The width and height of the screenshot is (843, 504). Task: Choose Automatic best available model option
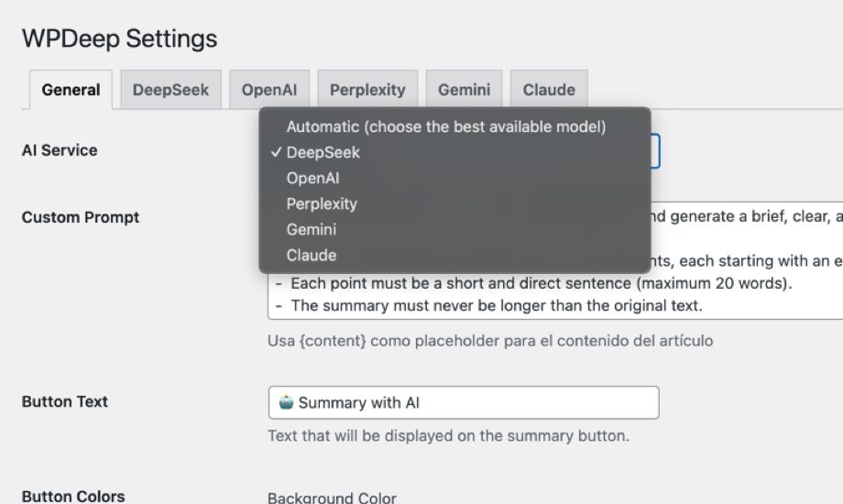click(446, 127)
